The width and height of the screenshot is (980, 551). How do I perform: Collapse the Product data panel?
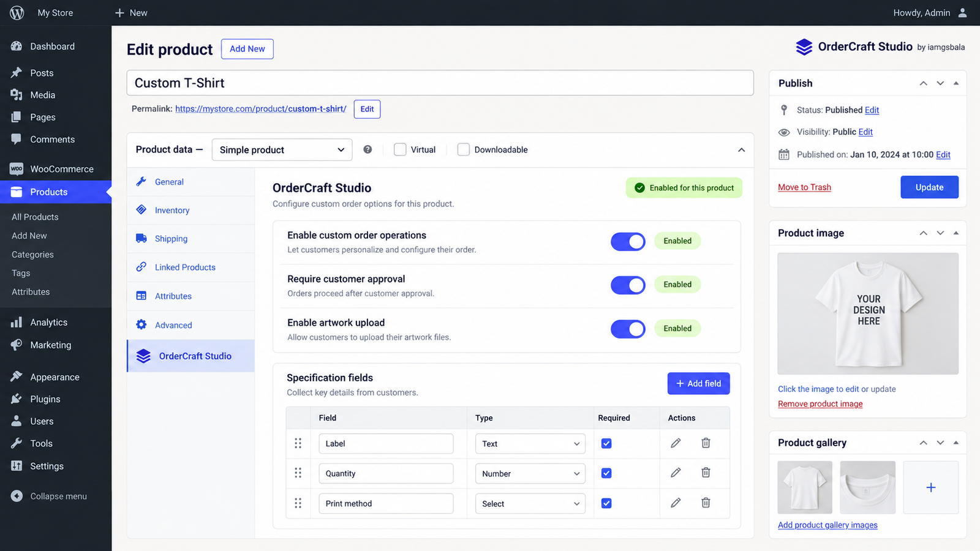click(741, 150)
